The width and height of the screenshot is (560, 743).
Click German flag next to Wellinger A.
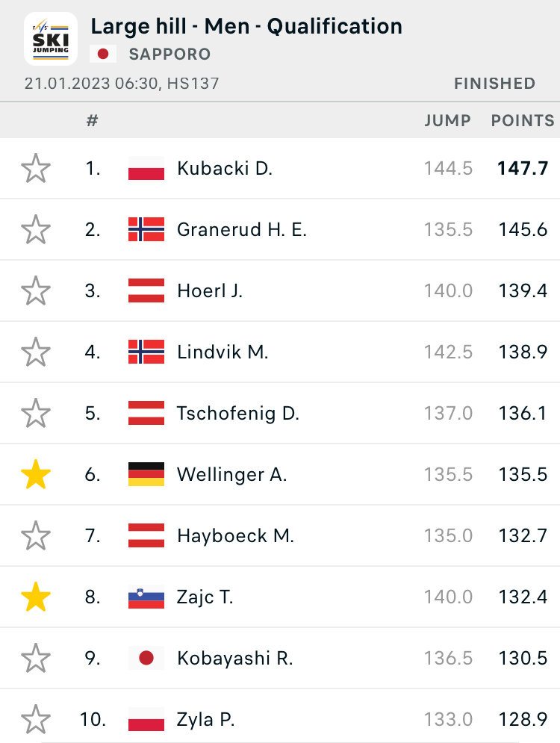tap(146, 474)
